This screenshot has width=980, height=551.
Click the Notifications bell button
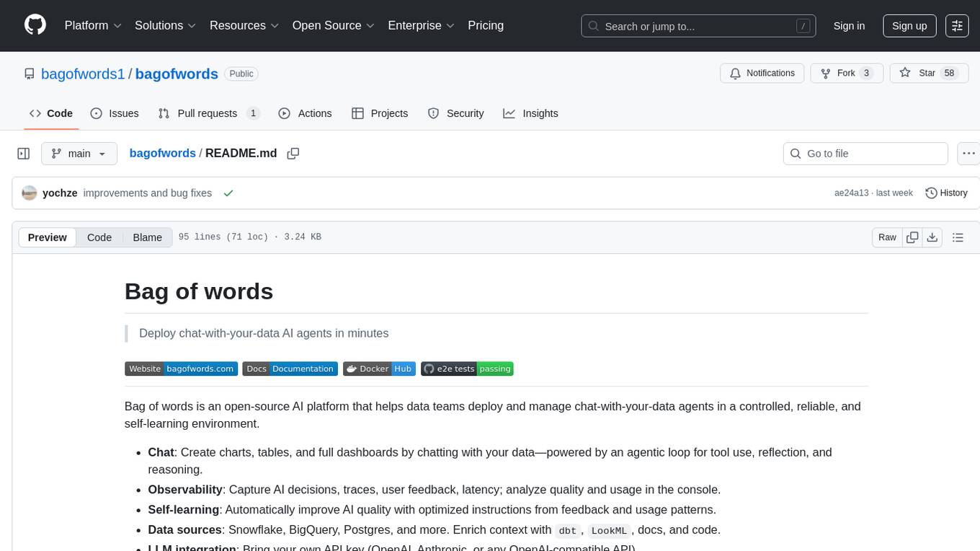coord(762,73)
